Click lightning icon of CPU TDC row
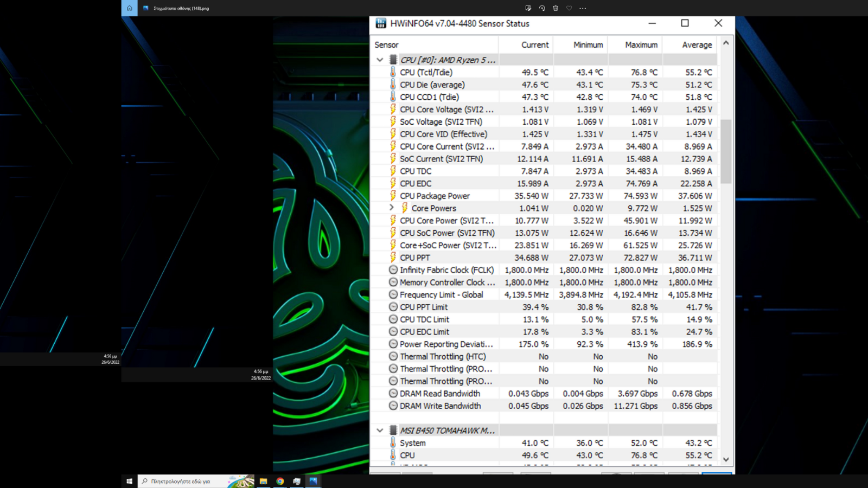This screenshot has width=868, height=488. pyautogui.click(x=393, y=171)
